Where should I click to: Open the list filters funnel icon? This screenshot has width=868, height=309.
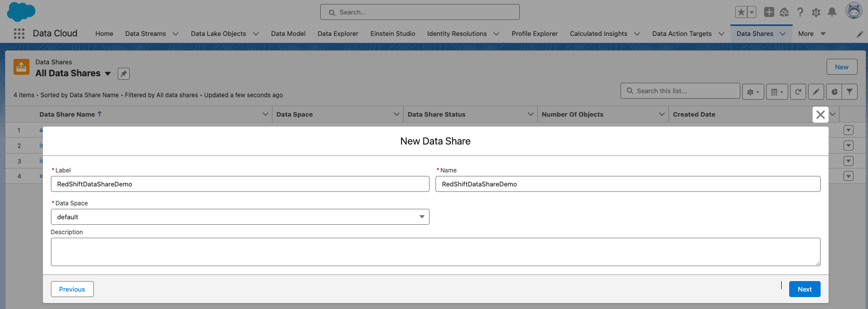pos(850,92)
